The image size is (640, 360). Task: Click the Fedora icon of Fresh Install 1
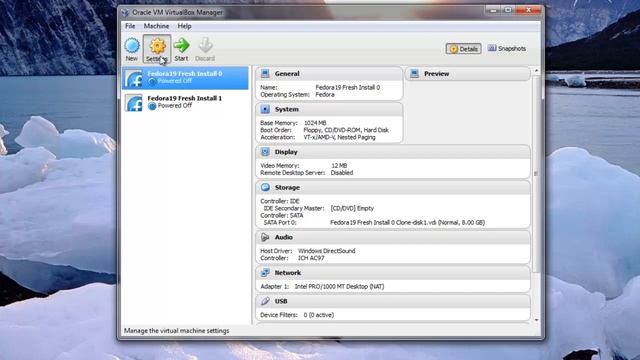point(134,102)
